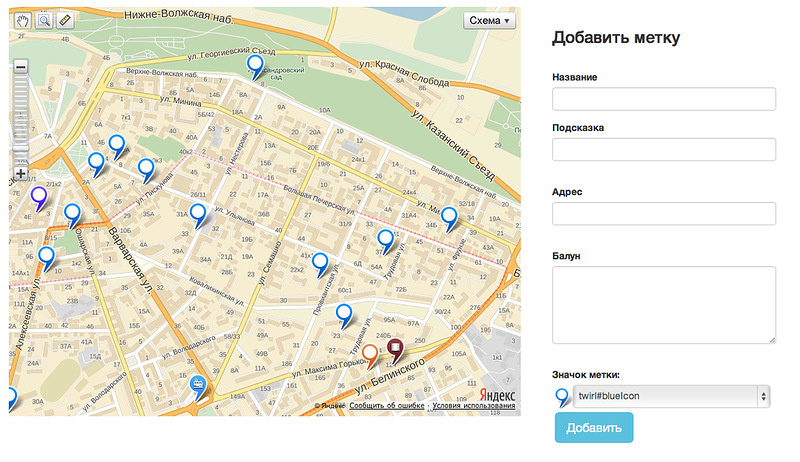Viewport: 800px width, 462px height.
Task: Zoom in with the plus button
Action: tap(20, 173)
